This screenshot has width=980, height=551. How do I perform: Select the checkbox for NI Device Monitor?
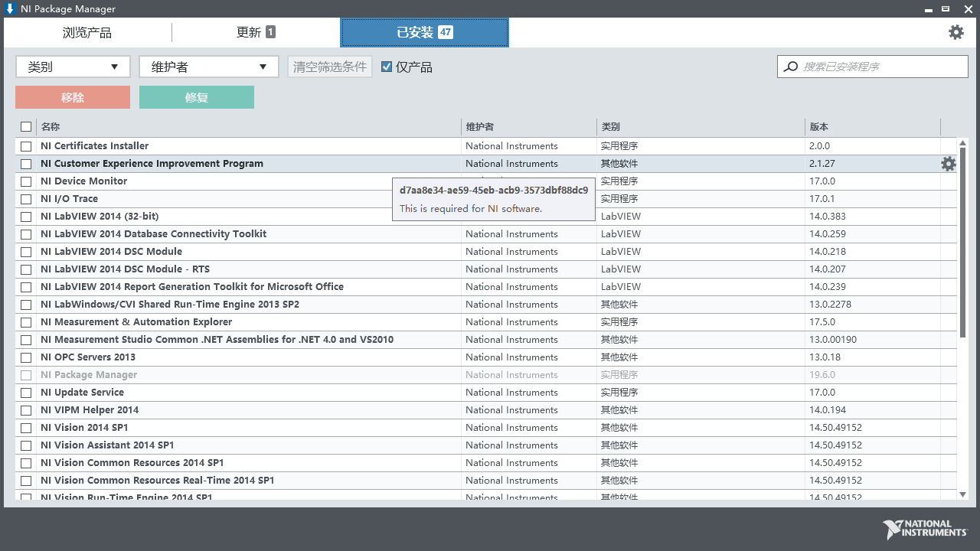26,181
